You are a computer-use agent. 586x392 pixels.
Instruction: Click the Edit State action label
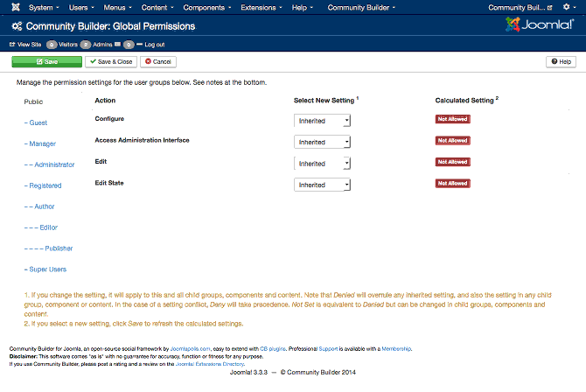click(x=109, y=183)
